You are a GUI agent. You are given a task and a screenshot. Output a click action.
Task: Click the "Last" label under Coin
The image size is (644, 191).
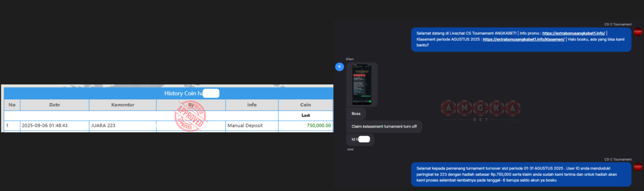tap(306, 115)
